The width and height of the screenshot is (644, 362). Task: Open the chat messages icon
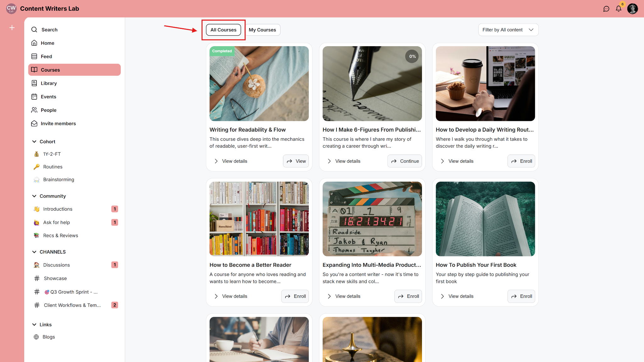pos(606,9)
